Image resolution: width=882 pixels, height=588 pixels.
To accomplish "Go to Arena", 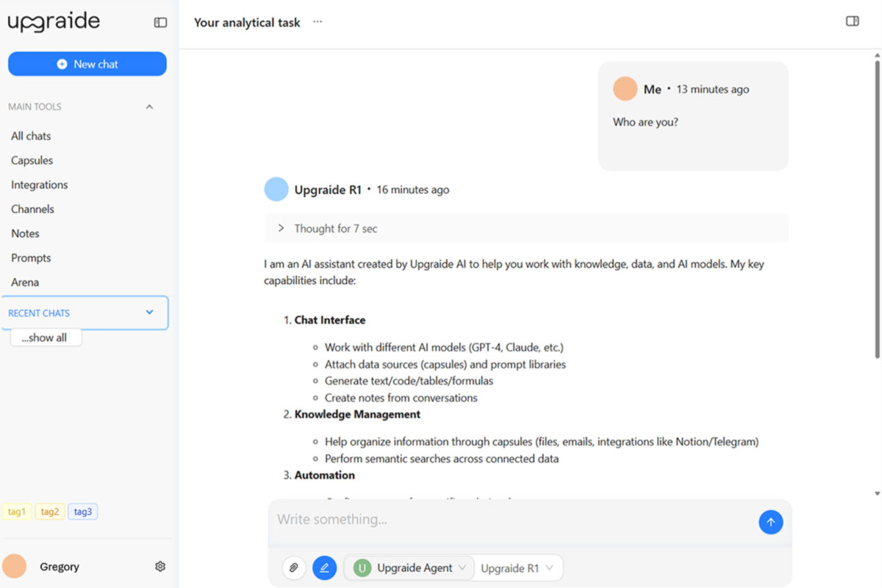I will click(25, 282).
